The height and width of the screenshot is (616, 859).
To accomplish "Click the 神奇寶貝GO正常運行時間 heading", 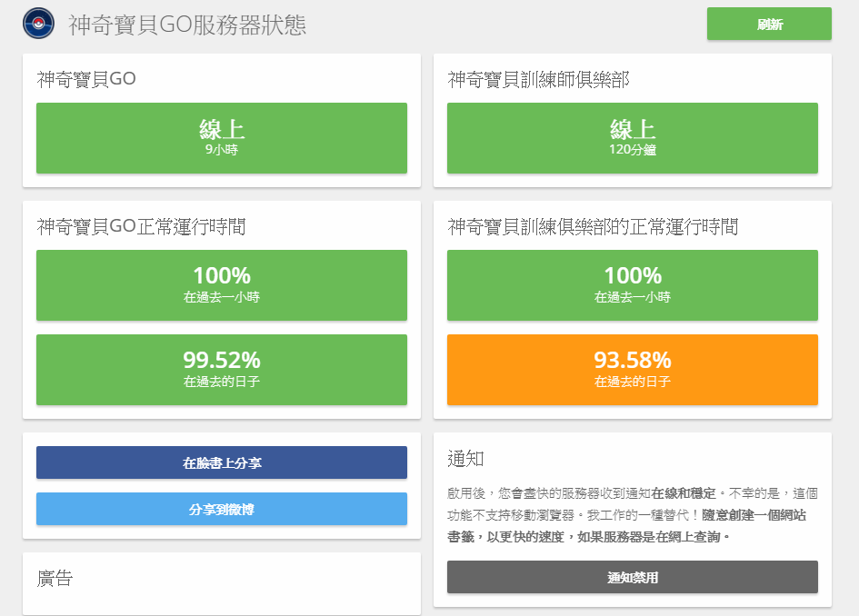I will point(141,227).
